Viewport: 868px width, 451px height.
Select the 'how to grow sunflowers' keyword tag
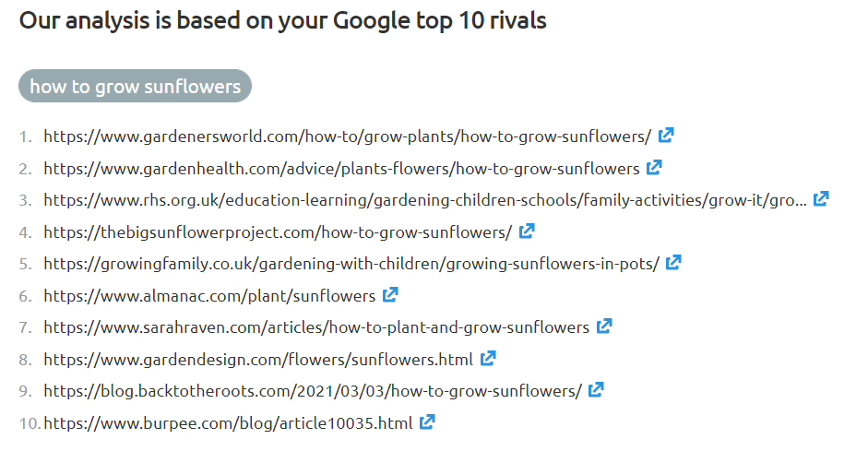tap(135, 86)
